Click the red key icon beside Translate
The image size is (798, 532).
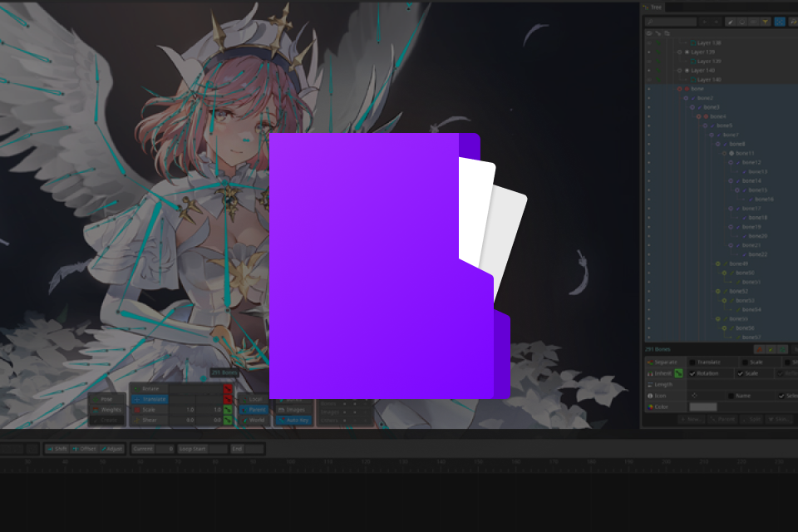[228, 400]
